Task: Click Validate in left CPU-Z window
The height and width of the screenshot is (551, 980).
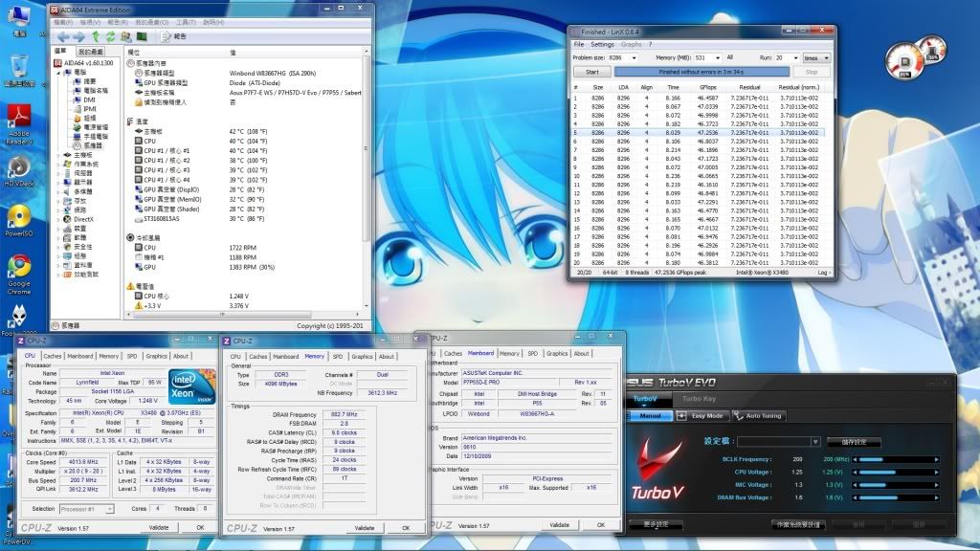Action: point(159,528)
